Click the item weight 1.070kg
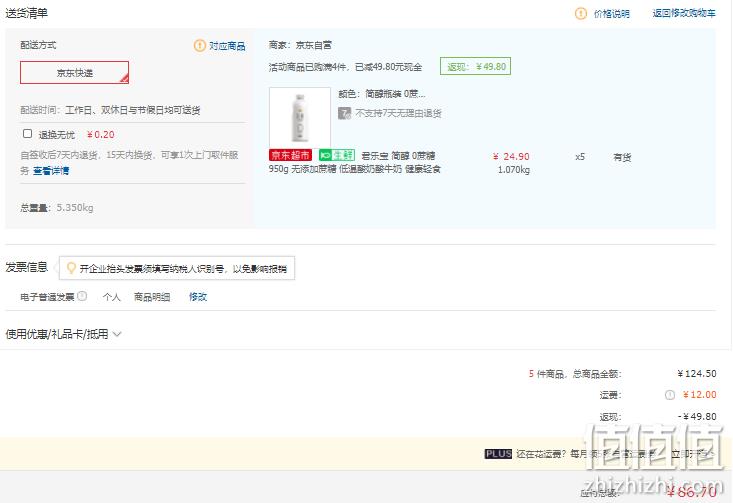Image resolution: width=733 pixels, height=503 pixels. tap(514, 170)
